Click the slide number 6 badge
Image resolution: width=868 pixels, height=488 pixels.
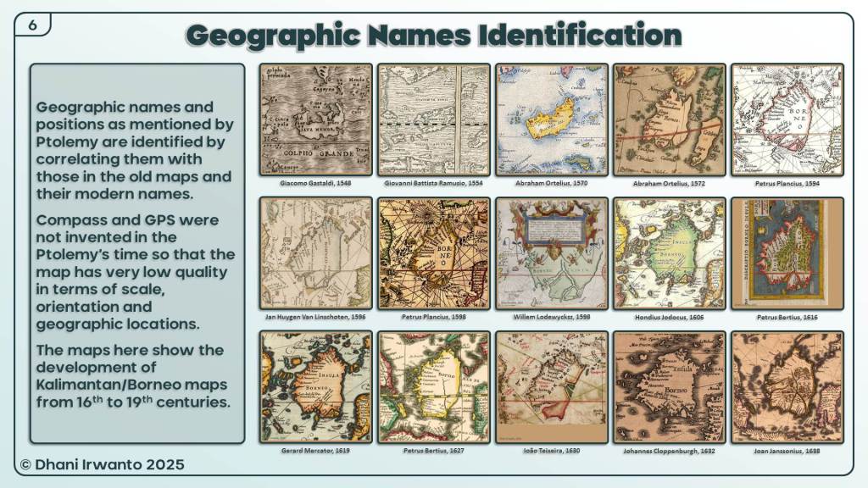32,25
